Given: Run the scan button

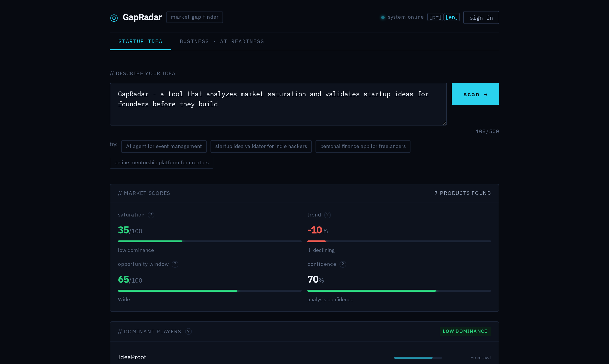Looking at the screenshot, I should [x=475, y=94].
